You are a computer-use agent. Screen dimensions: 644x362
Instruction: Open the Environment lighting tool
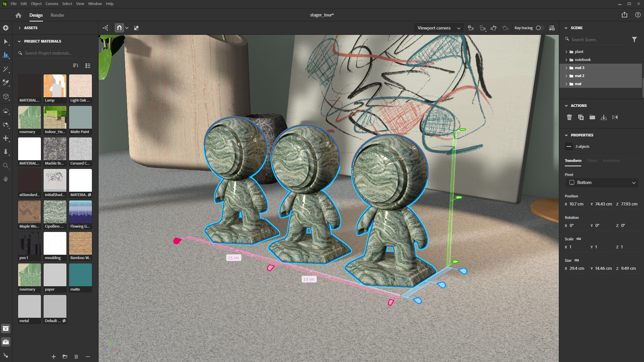click(x=6, y=111)
